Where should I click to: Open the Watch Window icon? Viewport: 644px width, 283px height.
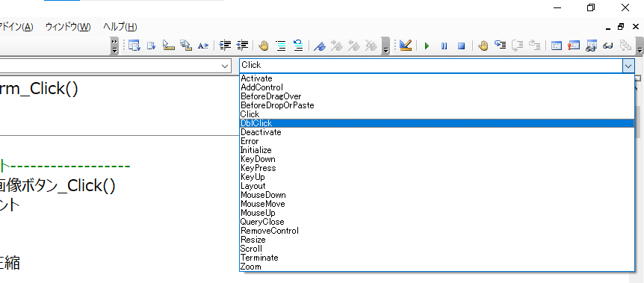click(x=591, y=46)
